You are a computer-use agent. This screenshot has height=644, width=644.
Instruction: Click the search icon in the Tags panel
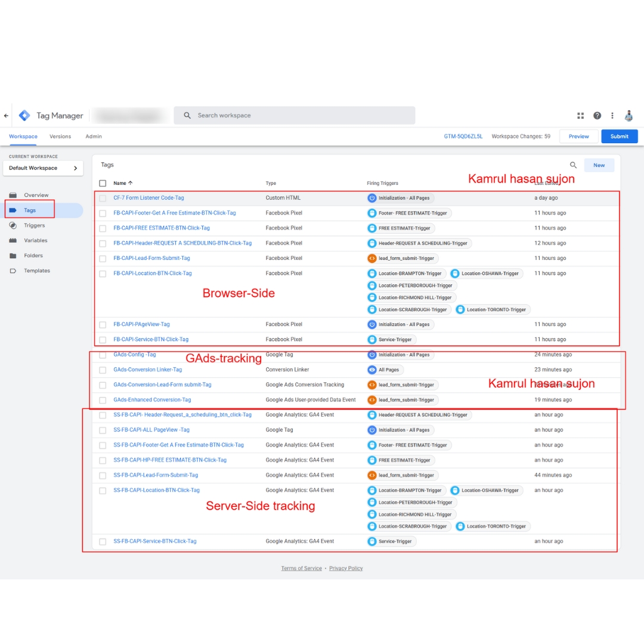[574, 165]
